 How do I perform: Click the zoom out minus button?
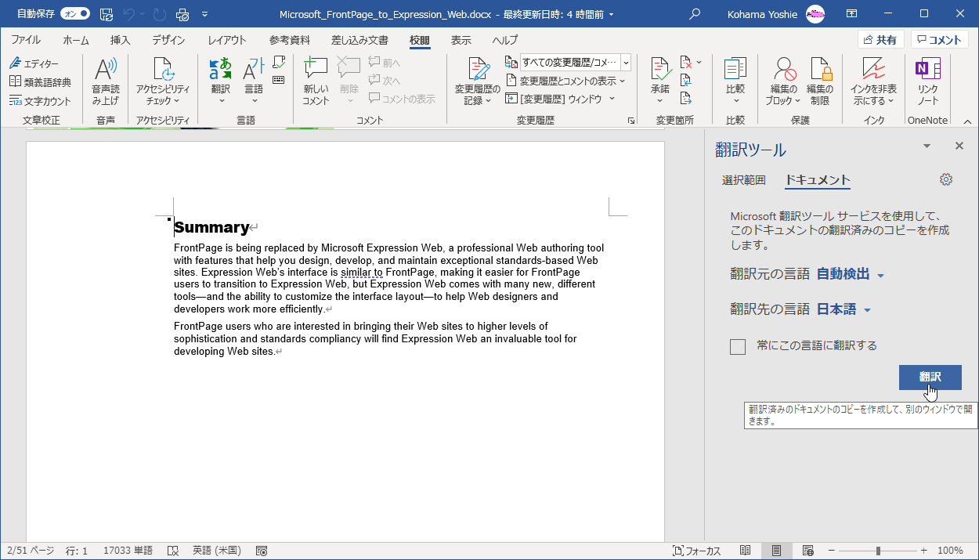831,551
